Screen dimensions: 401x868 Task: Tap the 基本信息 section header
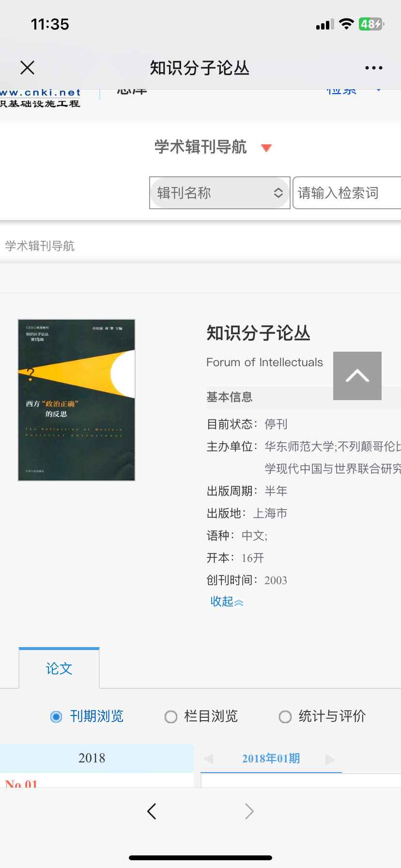pos(230,397)
